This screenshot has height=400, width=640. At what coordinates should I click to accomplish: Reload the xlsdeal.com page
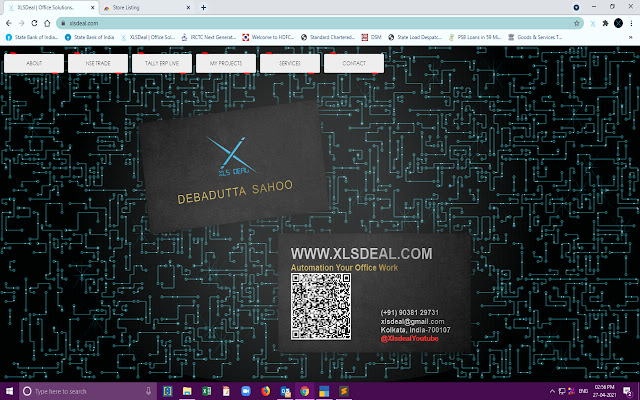pos(34,23)
